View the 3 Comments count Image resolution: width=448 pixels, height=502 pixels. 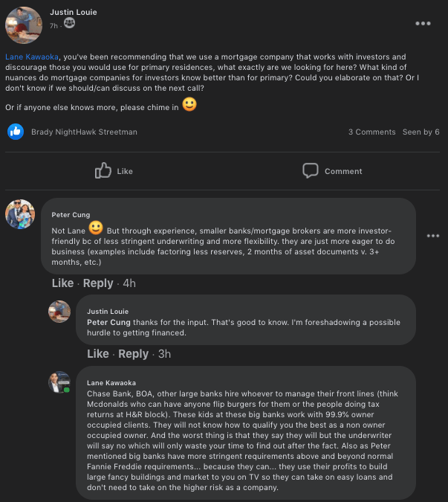pyautogui.click(x=371, y=132)
